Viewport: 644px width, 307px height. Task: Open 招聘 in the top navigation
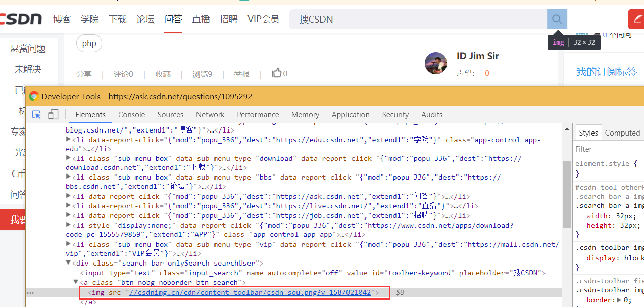point(228,19)
